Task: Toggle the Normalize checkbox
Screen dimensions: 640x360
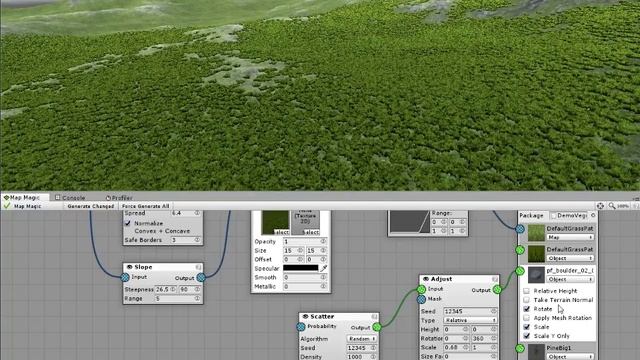Action: [128, 223]
